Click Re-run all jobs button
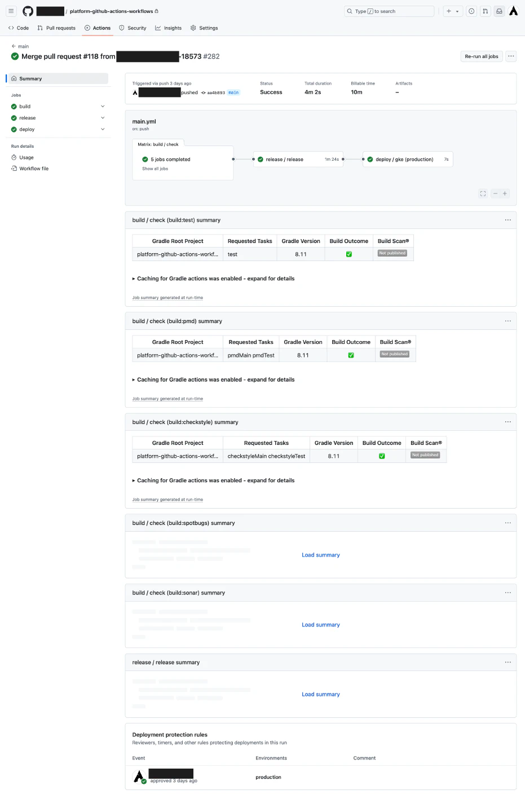 point(481,56)
